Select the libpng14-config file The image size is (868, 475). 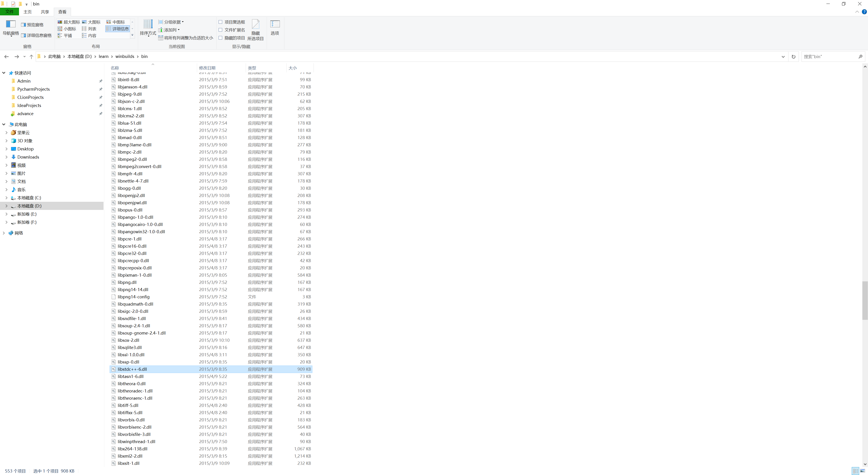tap(211, 297)
